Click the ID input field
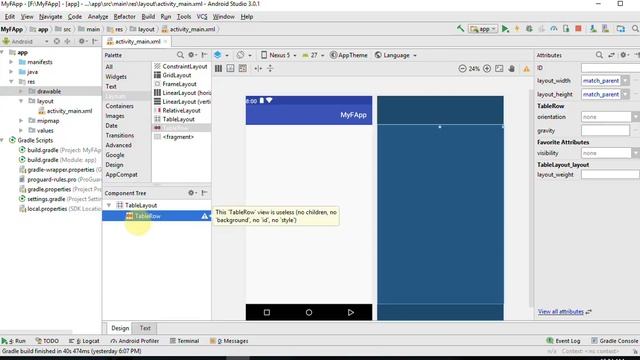The width and height of the screenshot is (640, 360). point(610,68)
